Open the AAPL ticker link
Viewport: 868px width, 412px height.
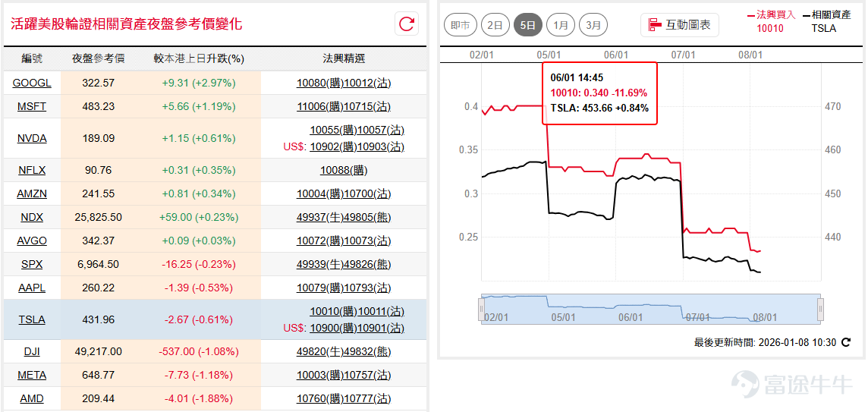[x=32, y=288]
